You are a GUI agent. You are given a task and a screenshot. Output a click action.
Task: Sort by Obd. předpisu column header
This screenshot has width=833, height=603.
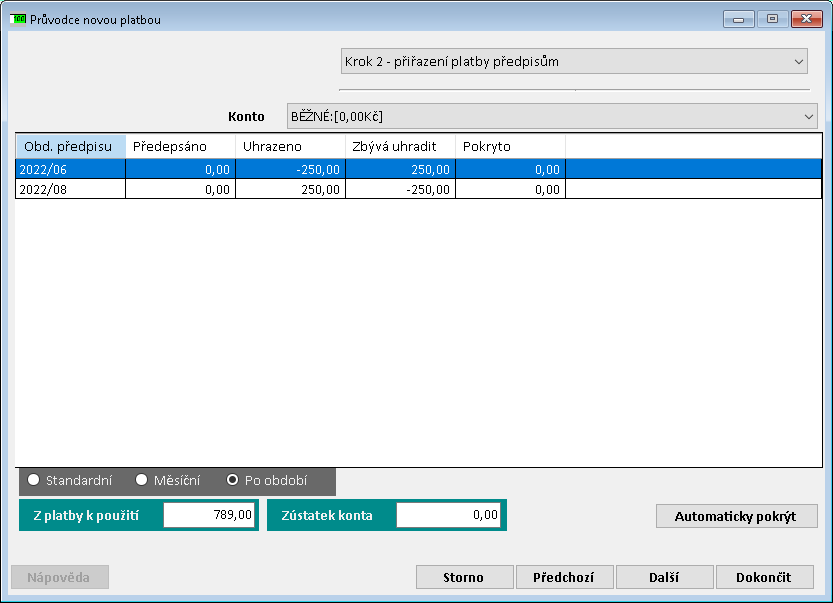coord(70,146)
